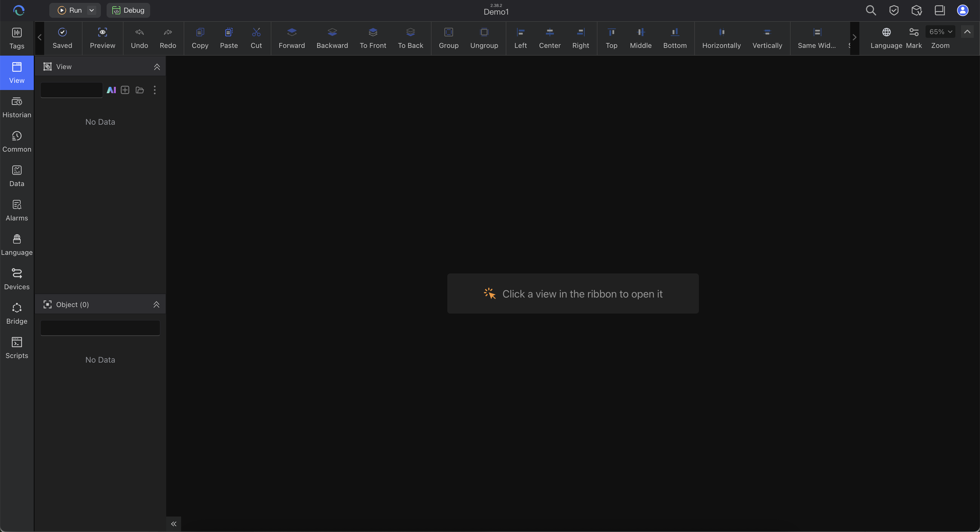
Task: Click the Mark toggle icon in ribbon
Action: point(914,32)
